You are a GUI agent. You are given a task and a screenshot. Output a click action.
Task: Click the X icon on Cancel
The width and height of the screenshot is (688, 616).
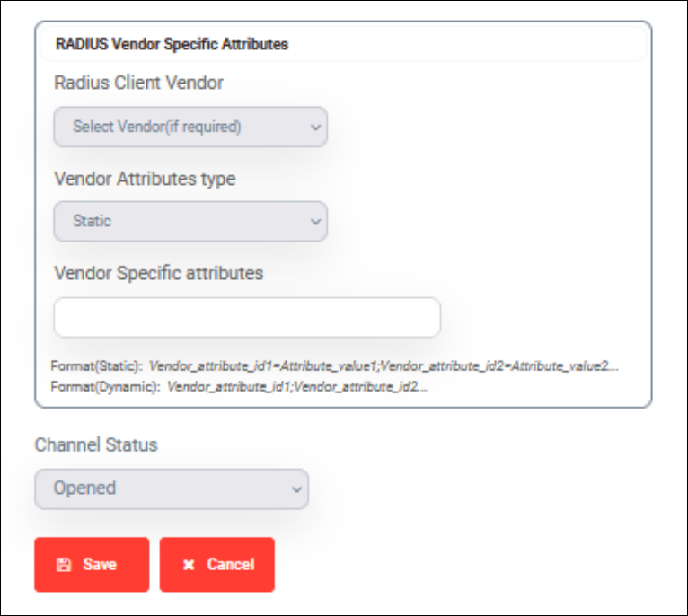click(x=189, y=565)
